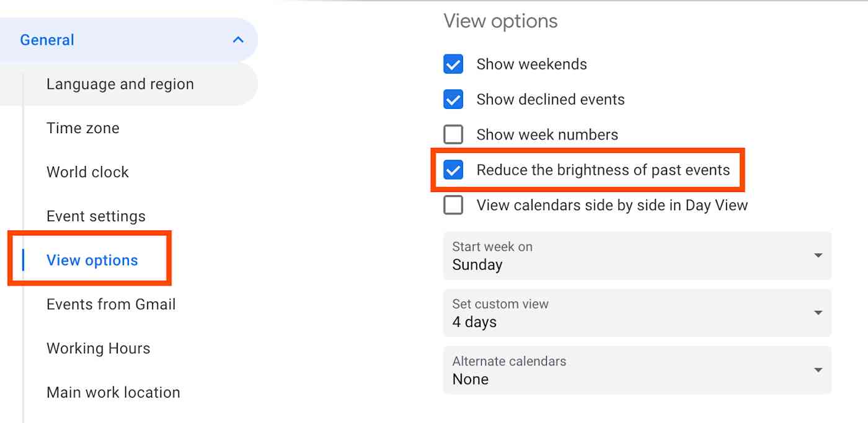The width and height of the screenshot is (868, 423).
Task: Collapse the General settings section
Action: pyautogui.click(x=237, y=39)
